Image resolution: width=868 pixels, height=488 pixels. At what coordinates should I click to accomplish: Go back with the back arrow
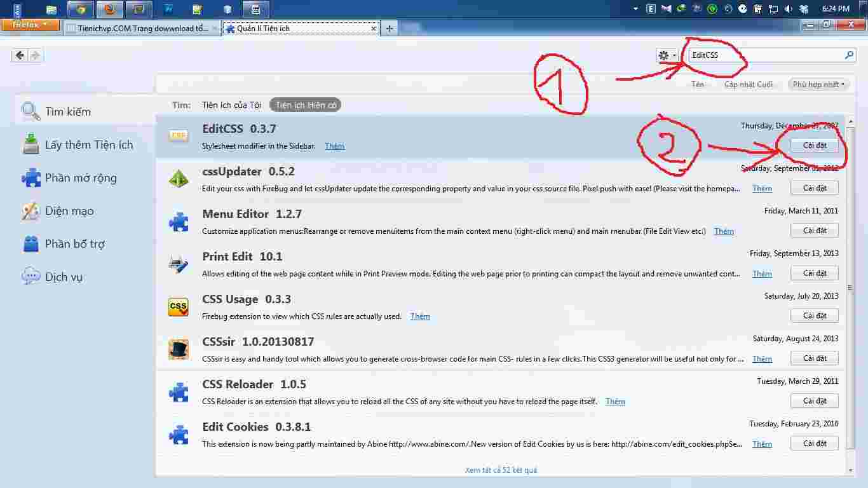pos(20,55)
